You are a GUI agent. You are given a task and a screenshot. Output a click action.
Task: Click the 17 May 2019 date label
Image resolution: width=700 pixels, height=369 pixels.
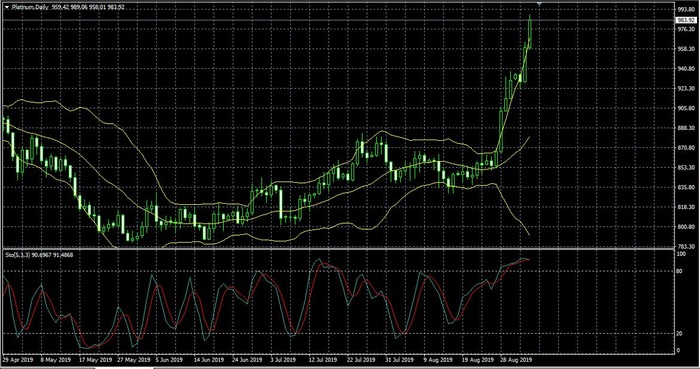click(96, 359)
